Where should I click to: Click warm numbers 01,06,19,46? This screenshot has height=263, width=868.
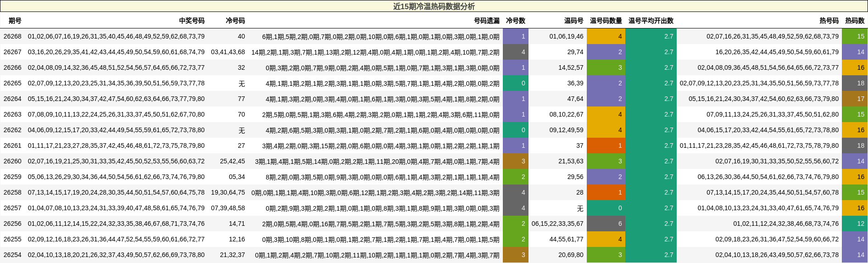(567, 36)
